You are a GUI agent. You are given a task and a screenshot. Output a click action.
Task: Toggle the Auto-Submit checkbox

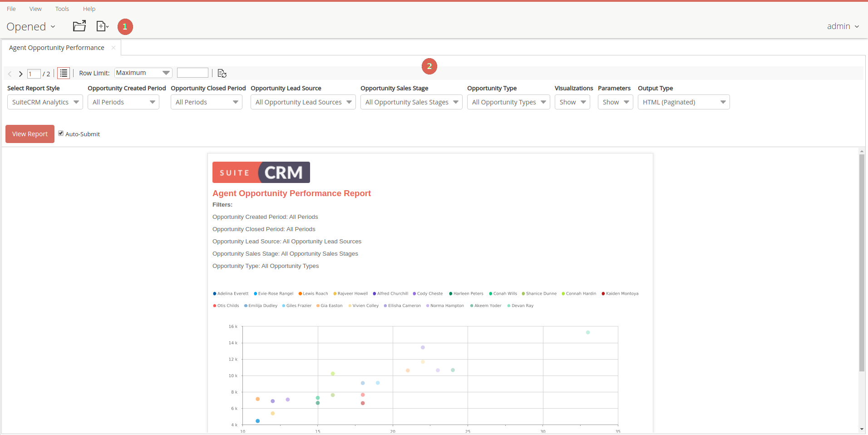coord(61,133)
